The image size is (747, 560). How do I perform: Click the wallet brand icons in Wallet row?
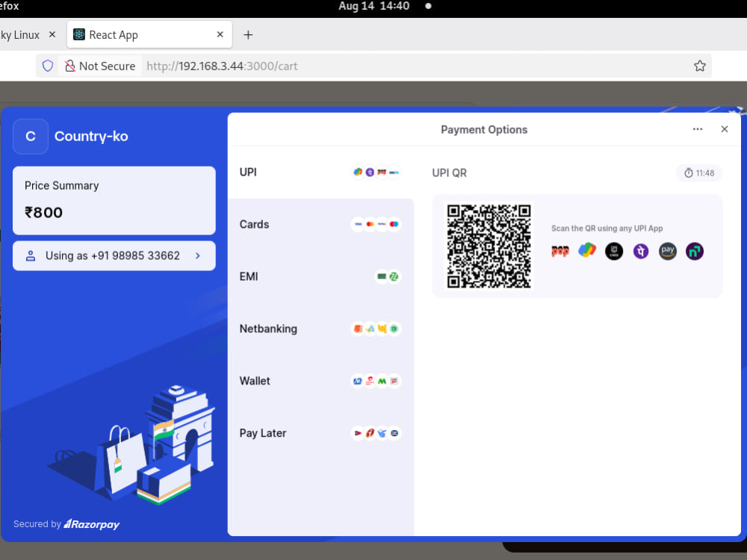tap(376, 381)
